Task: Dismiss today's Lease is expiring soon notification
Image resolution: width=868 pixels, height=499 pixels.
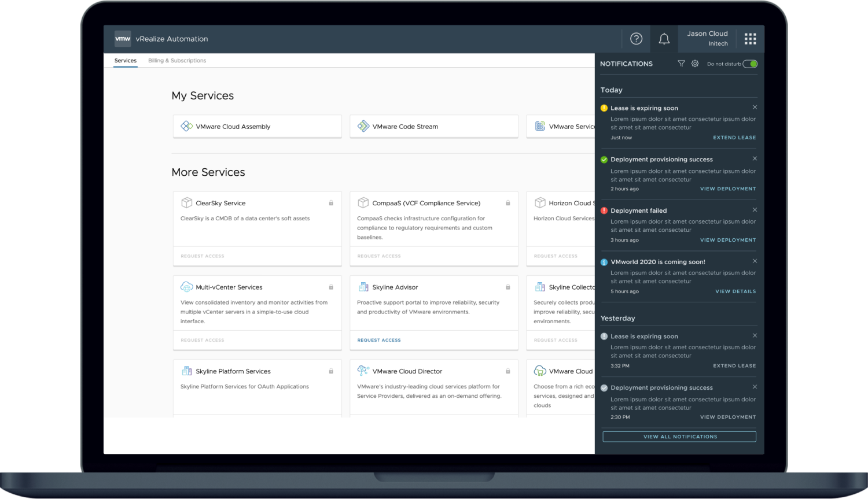Action: 755,108
